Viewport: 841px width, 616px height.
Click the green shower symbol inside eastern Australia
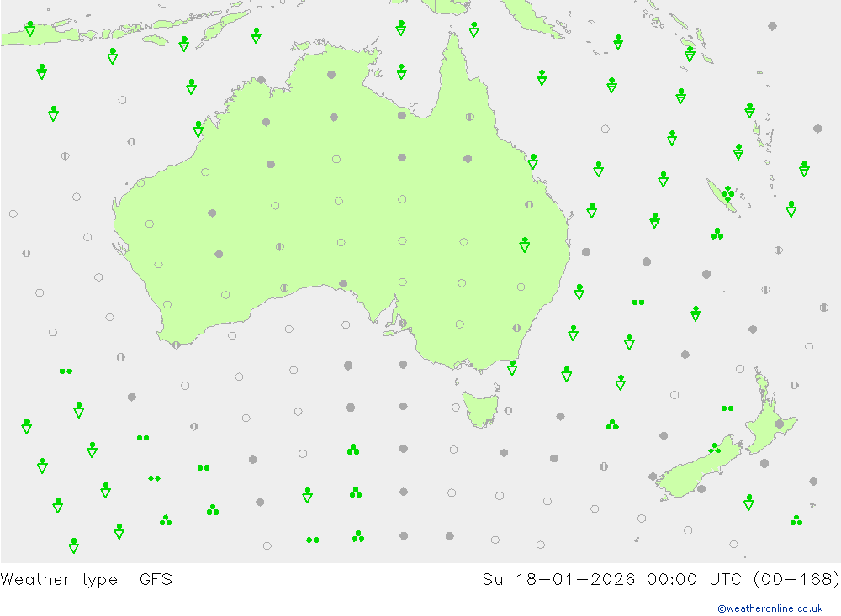[x=525, y=245]
